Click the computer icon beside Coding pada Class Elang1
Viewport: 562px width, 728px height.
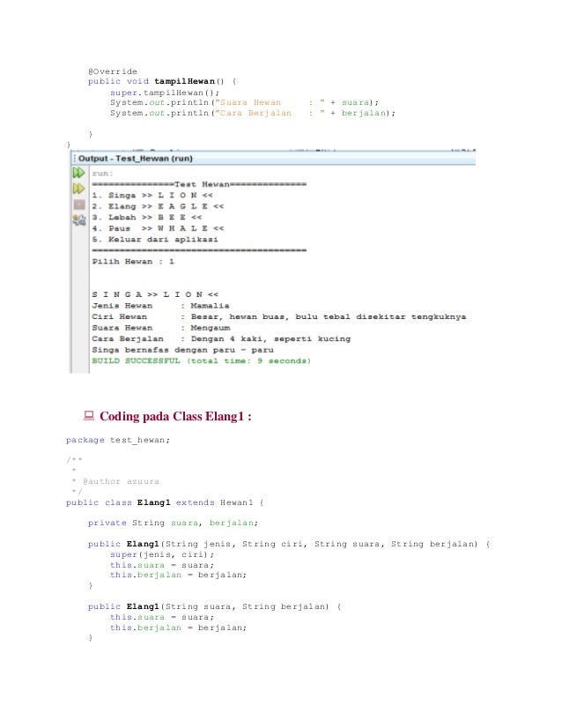[89, 415]
